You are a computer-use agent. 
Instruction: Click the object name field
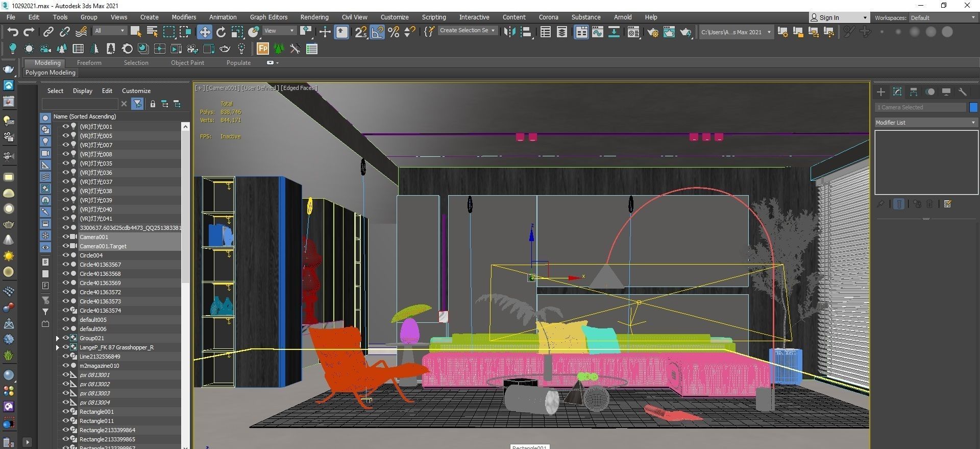[920, 107]
